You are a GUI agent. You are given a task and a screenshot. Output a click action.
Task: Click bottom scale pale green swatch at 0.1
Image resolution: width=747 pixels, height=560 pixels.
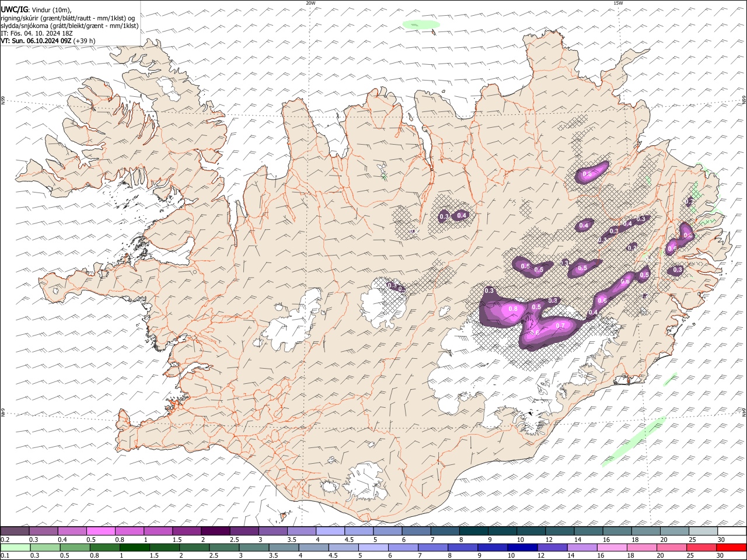[x=15, y=547]
